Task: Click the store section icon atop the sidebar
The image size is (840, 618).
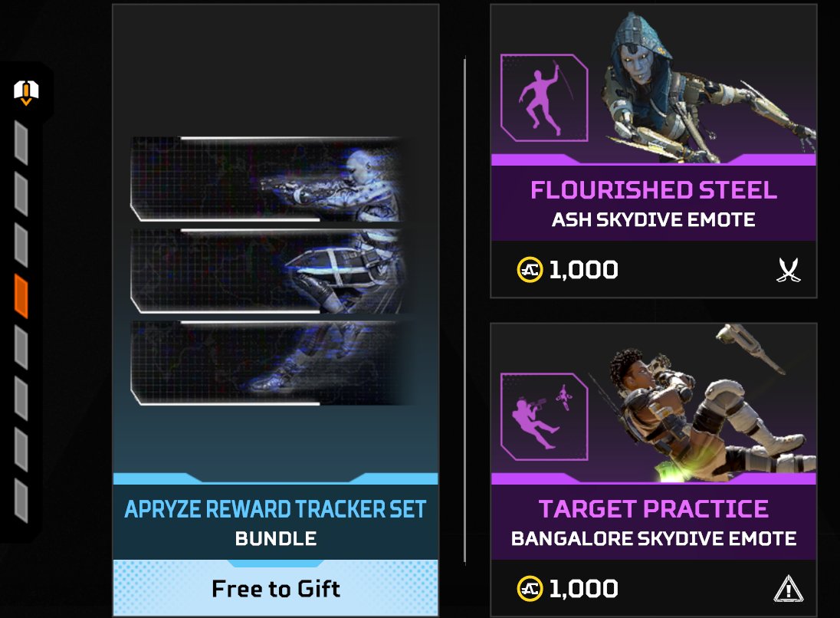Action: (26, 92)
